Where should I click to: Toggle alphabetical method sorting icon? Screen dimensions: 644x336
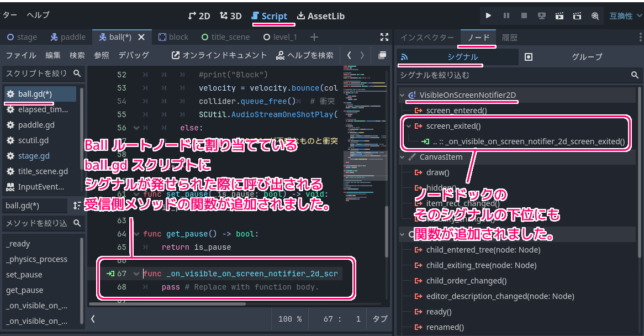[76, 206]
